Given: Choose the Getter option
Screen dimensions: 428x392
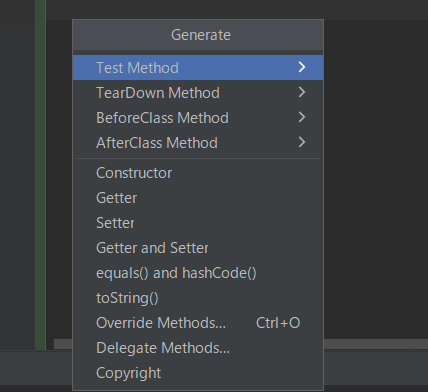Looking at the screenshot, I should point(198,198).
